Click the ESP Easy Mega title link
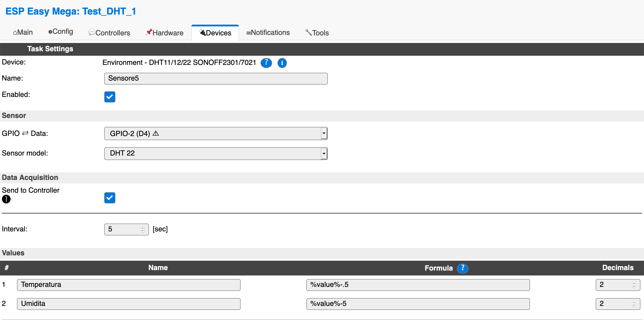Viewport: 644px width, 320px height. pyautogui.click(x=70, y=11)
